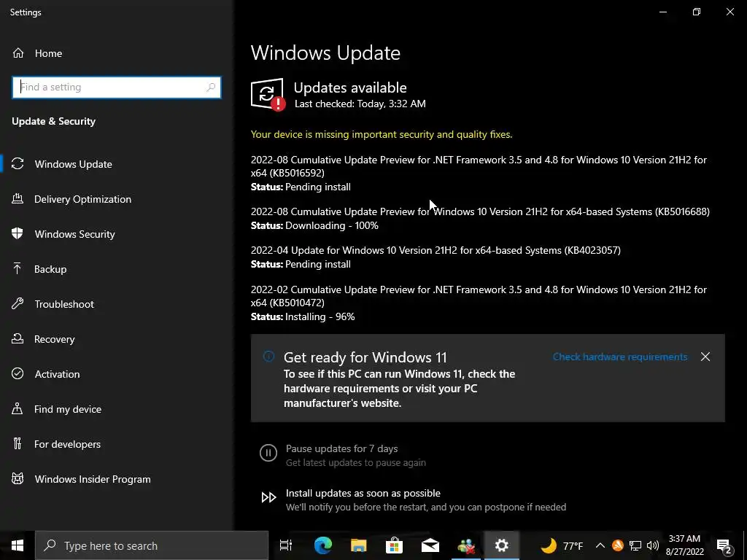
Task: Click the fast-forward install updates icon
Action: [x=268, y=497]
